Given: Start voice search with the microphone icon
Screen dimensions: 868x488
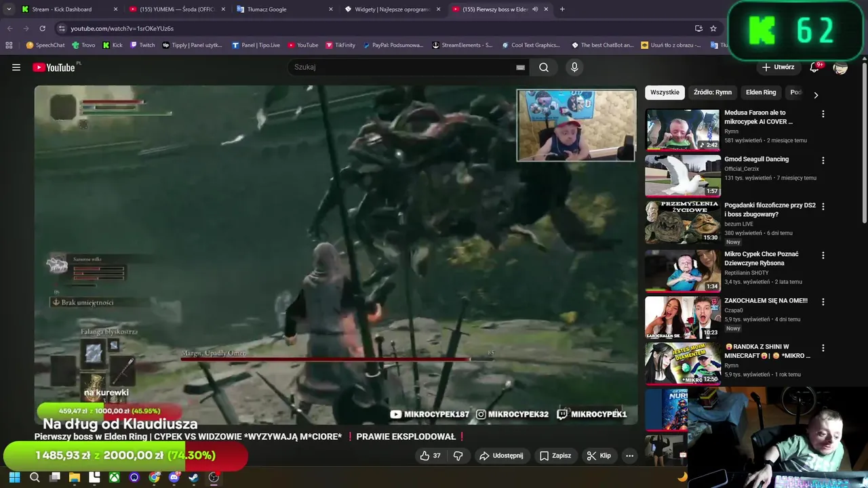Looking at the screenshot, I should tap(574, 67).
